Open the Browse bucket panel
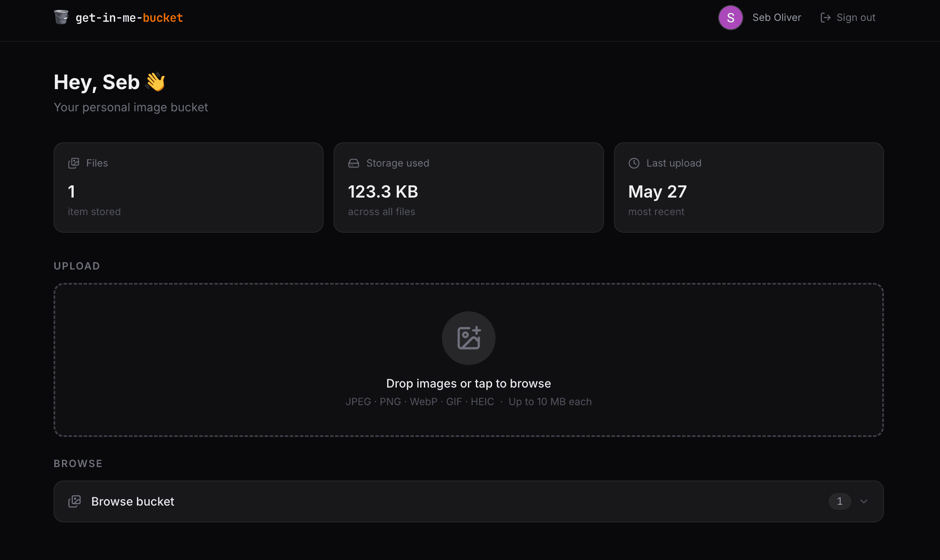The width and height of the screenshot is (940, 560). coord(469,501)
